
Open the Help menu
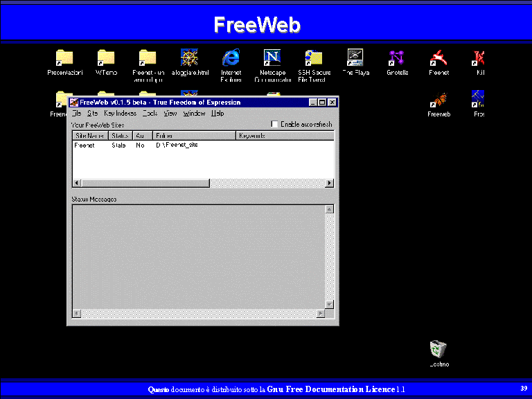point(218,114)
